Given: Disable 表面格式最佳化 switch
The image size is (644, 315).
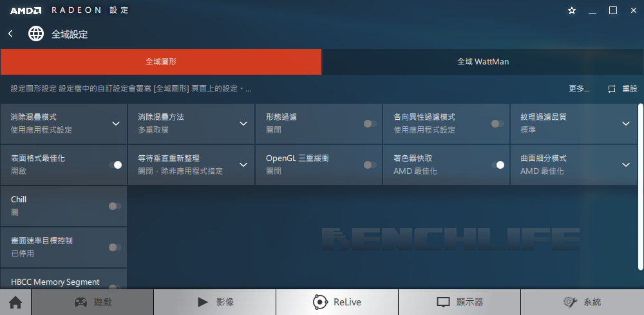Looking at the screenshot, I should [x=115, y=165].
